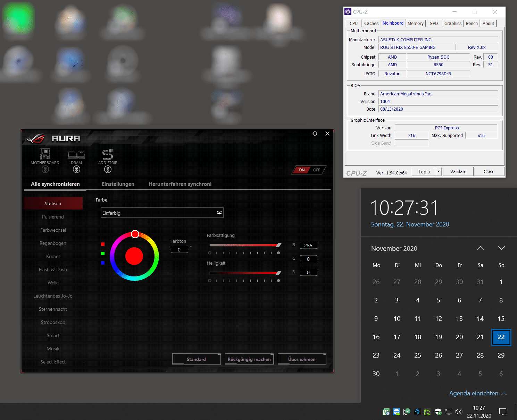Open the Memory tab in CPU-Z
Image resolution: width=517 pixels, height=420 pixels.
point(416,23)
